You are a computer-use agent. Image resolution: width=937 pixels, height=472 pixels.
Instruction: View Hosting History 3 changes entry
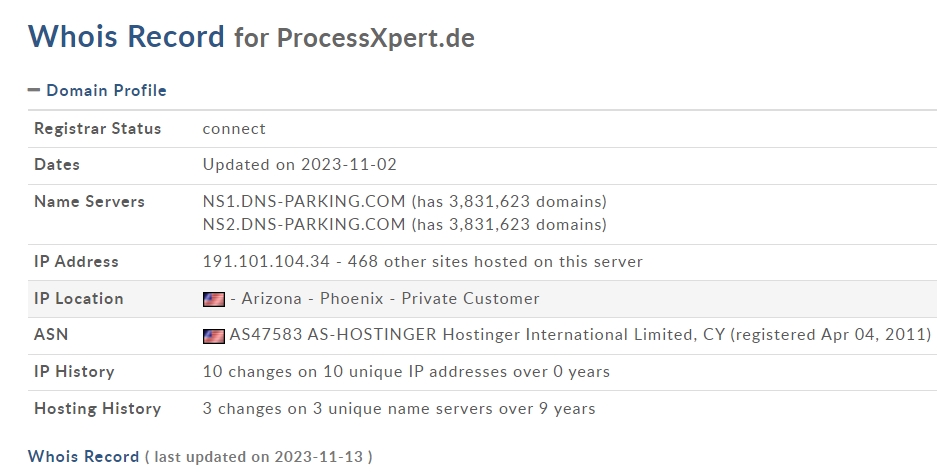(399, 409)
